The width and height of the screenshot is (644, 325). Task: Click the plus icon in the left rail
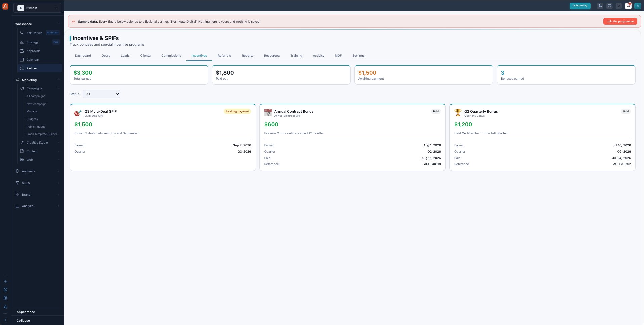click(x=5, y=281)
